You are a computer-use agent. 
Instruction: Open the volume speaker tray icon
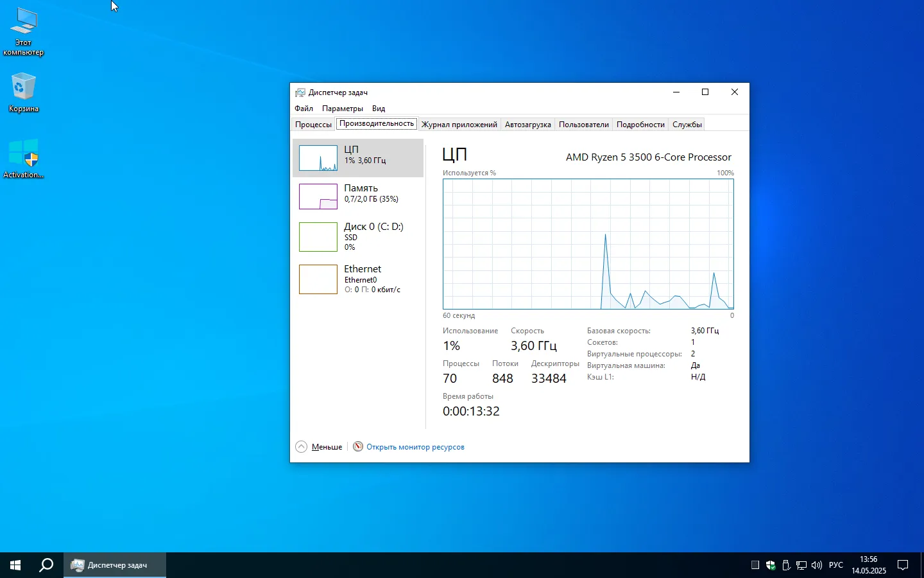coord(817,565)
